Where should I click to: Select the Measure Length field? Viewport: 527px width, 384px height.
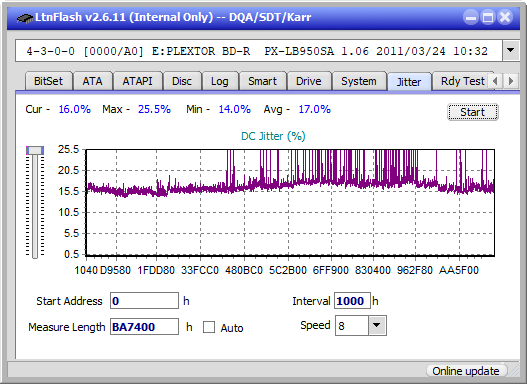point(145,327)
